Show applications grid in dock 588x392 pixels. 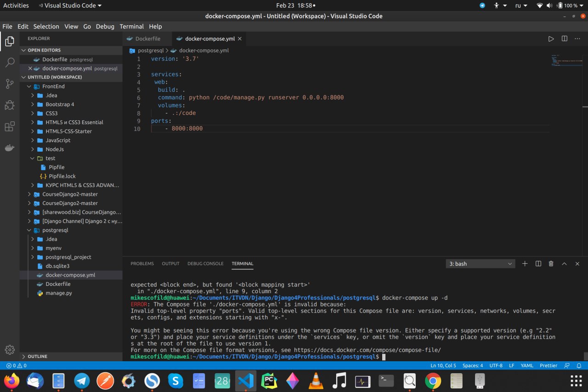pos(576,381)
